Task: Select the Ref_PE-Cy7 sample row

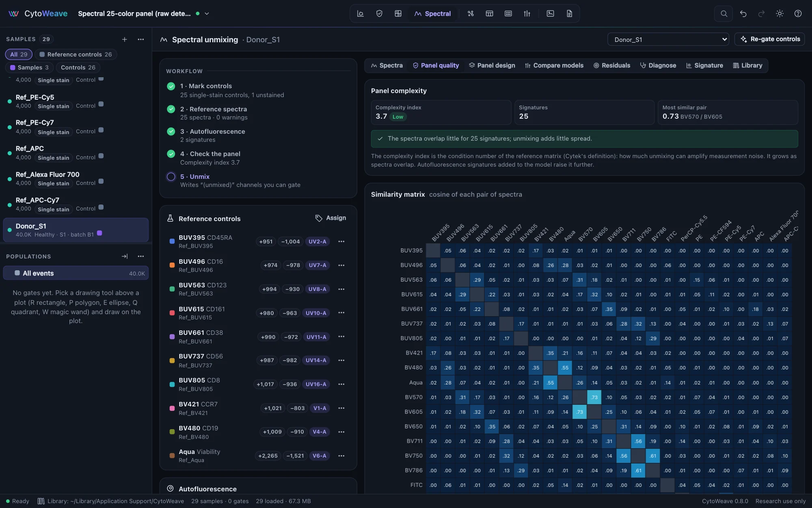Action: point(76,127)
